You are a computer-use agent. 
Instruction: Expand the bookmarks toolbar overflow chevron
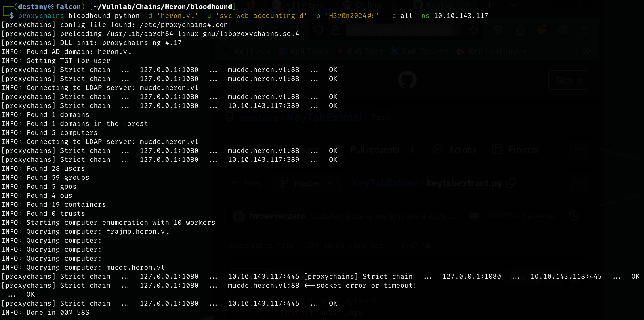pyautogui.click(x=586, y=51)
